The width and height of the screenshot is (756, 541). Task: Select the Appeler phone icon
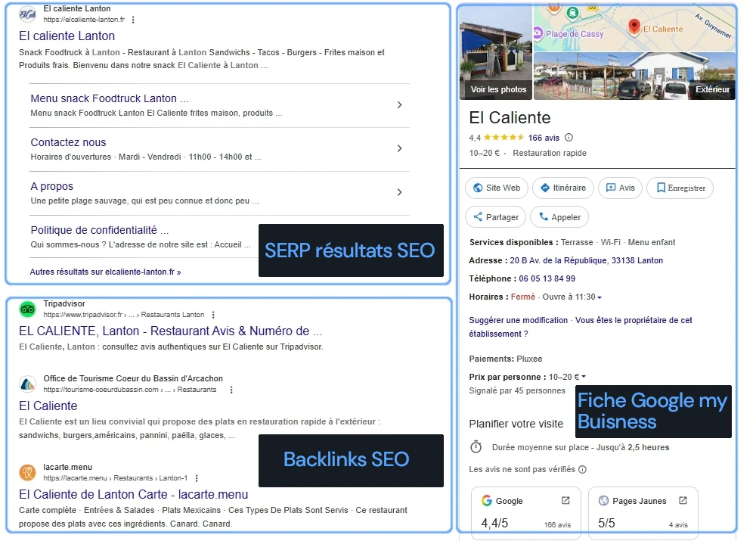point(544,216)
